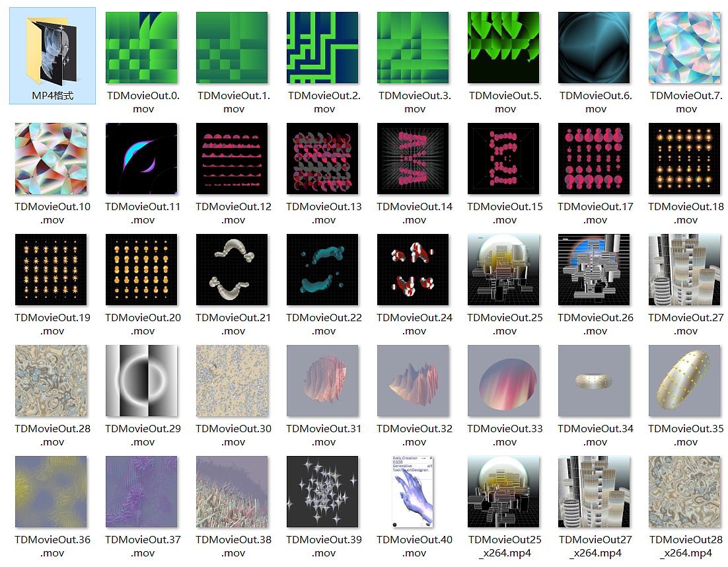Click the file name TDMovieOut28_x264.mp4
This screenshot has width=728, height=567.
coord(686,546)
